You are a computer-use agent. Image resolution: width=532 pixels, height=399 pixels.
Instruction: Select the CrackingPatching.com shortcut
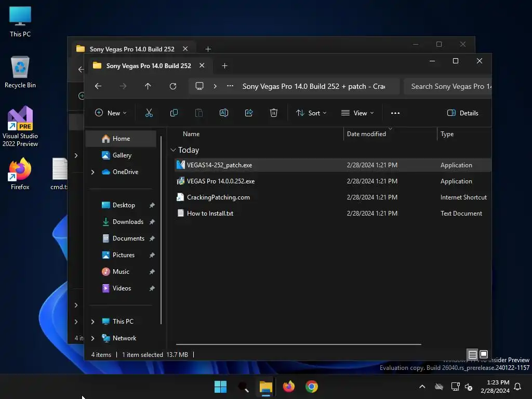click(332, 197)
